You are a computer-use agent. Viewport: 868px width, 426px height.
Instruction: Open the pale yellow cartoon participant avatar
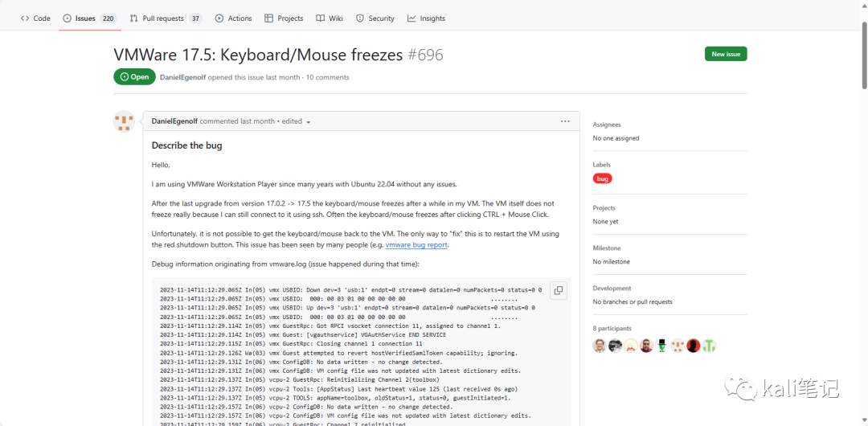click(x=631, y=346)
